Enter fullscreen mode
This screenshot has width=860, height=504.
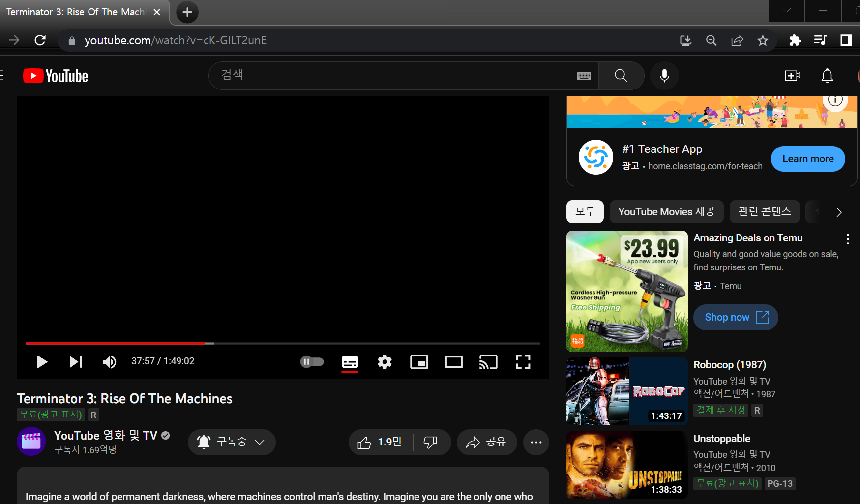(523, 362)
